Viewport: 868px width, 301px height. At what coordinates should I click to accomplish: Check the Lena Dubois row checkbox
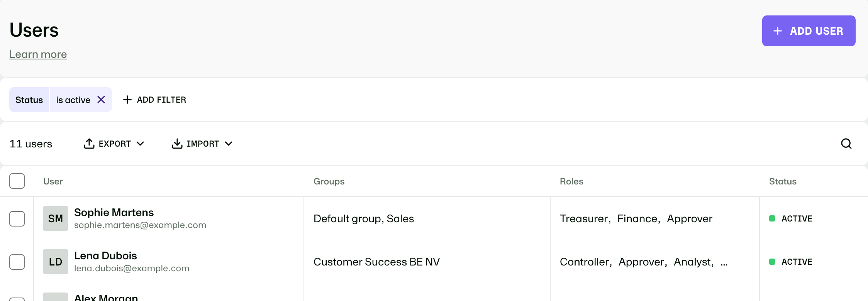17,262
